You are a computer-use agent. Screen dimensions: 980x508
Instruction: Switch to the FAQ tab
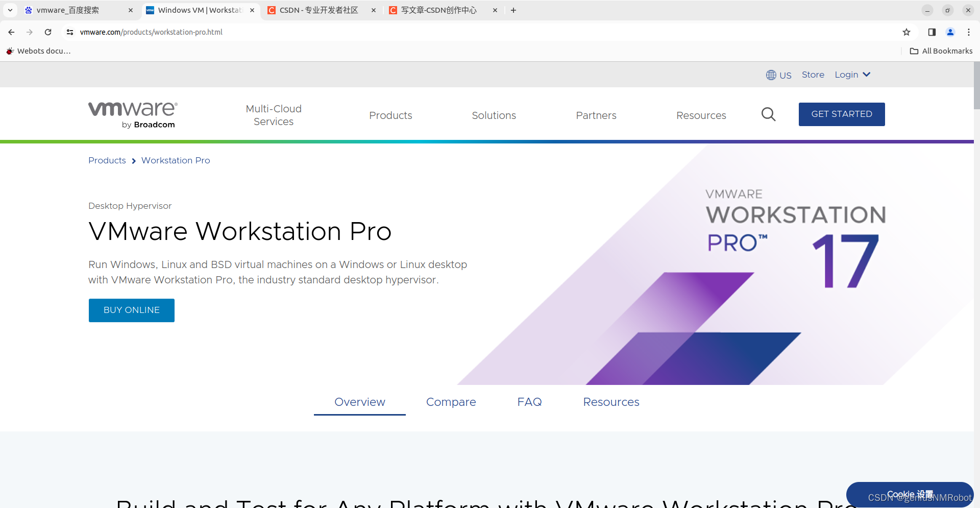(529, 402)
